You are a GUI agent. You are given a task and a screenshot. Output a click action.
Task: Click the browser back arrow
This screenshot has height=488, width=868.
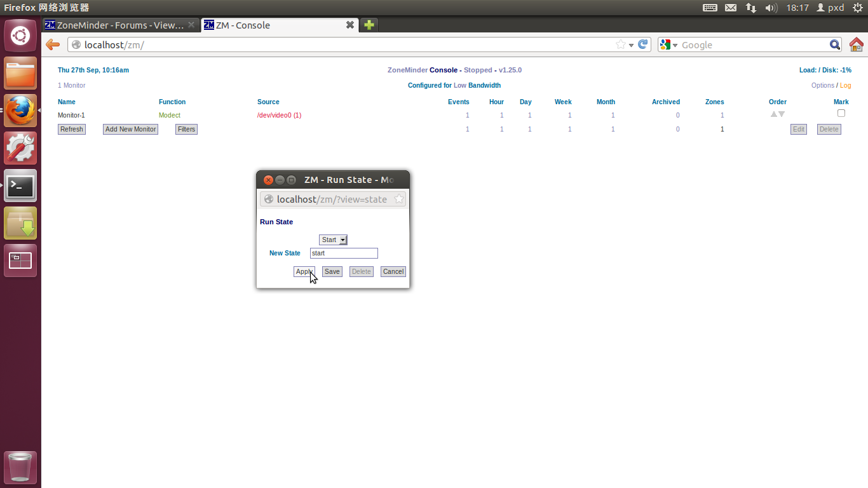(x=53, y=44)
